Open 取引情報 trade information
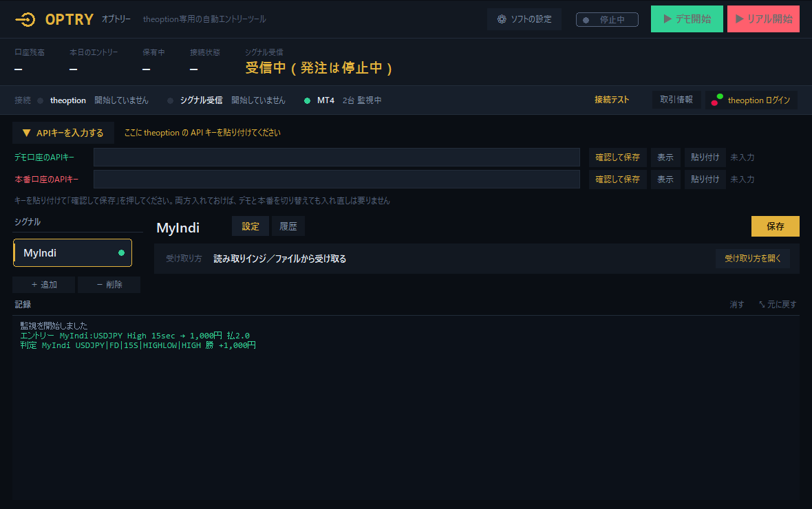Screen dimensions: 812x509 tap(676, 100)
